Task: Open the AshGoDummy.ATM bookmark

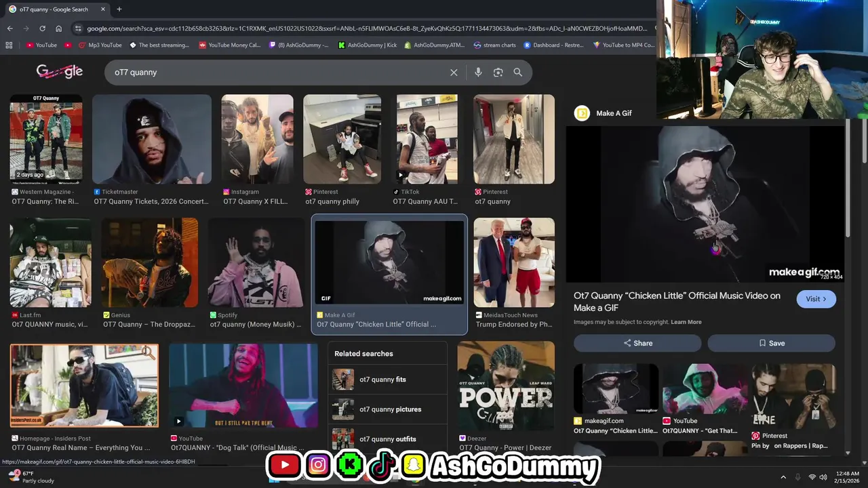Action: pyautogui.click(x=435, y=45)
